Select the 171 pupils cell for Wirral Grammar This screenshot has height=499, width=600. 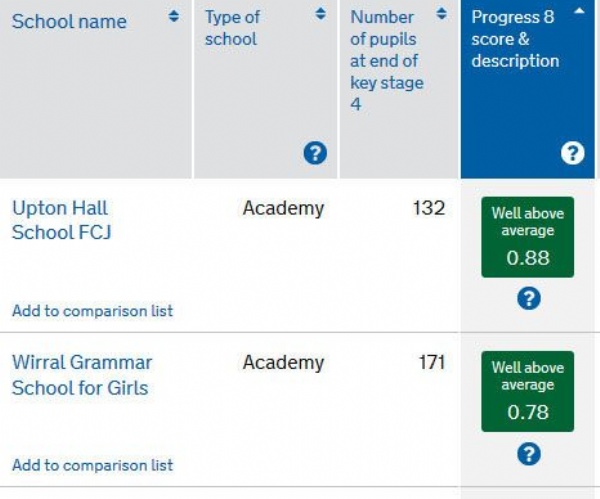432,362
